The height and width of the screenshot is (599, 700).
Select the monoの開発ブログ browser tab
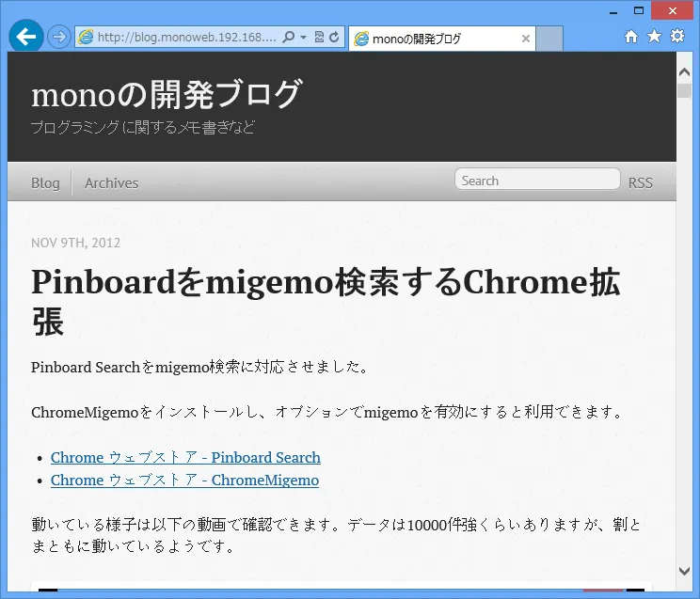(x=433, y=39)
